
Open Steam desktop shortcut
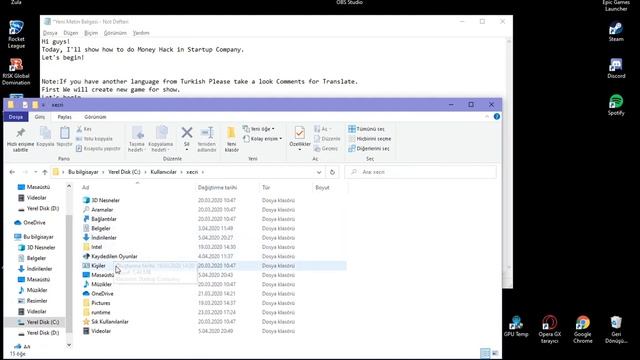(616, 32)
